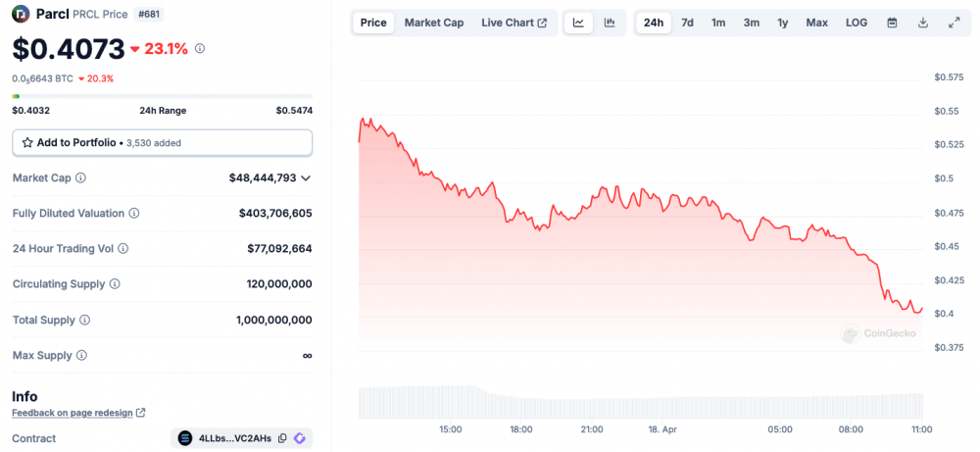Click the 1,000,000,000 total supply value
The height and width of the screenshot is (452, 980).
[x=274, y=320]
